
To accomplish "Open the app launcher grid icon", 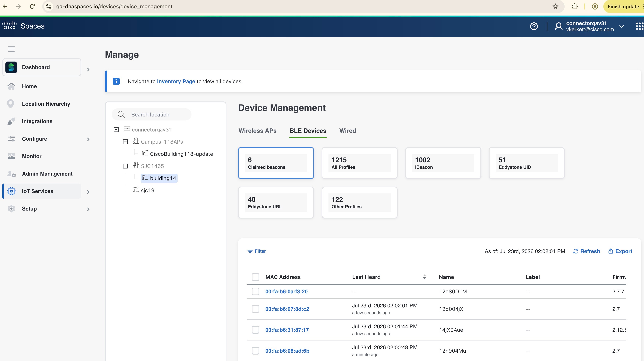I will 639,26.
